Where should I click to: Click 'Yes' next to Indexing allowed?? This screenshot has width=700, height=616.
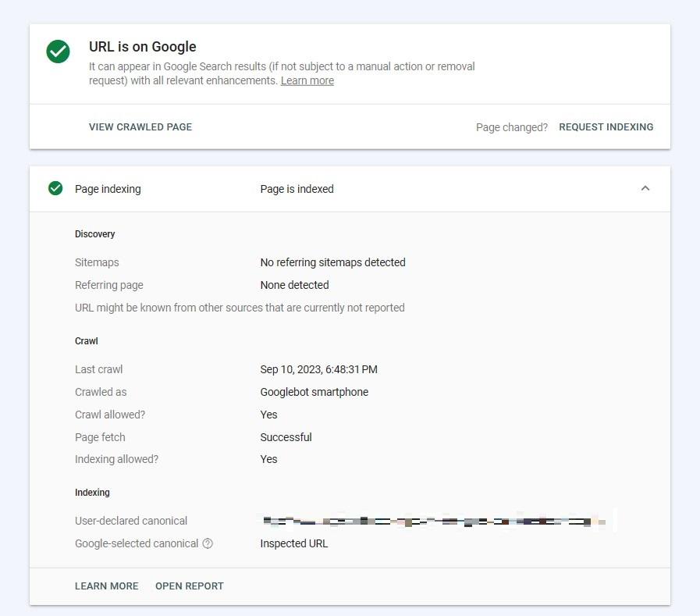(268, 459)
